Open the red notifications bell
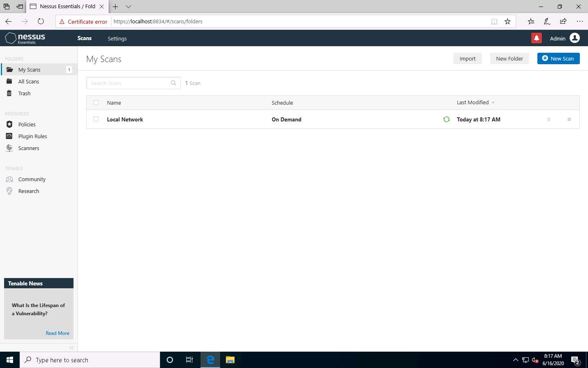 [536, 38]
